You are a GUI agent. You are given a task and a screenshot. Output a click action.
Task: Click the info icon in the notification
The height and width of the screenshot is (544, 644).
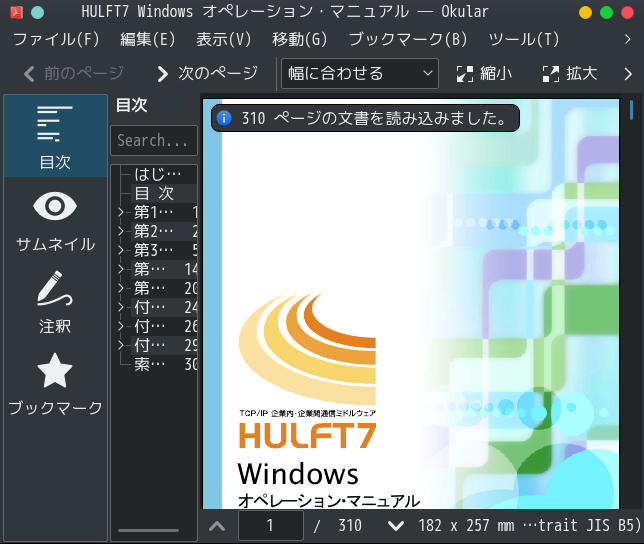(x=224, y=118)
